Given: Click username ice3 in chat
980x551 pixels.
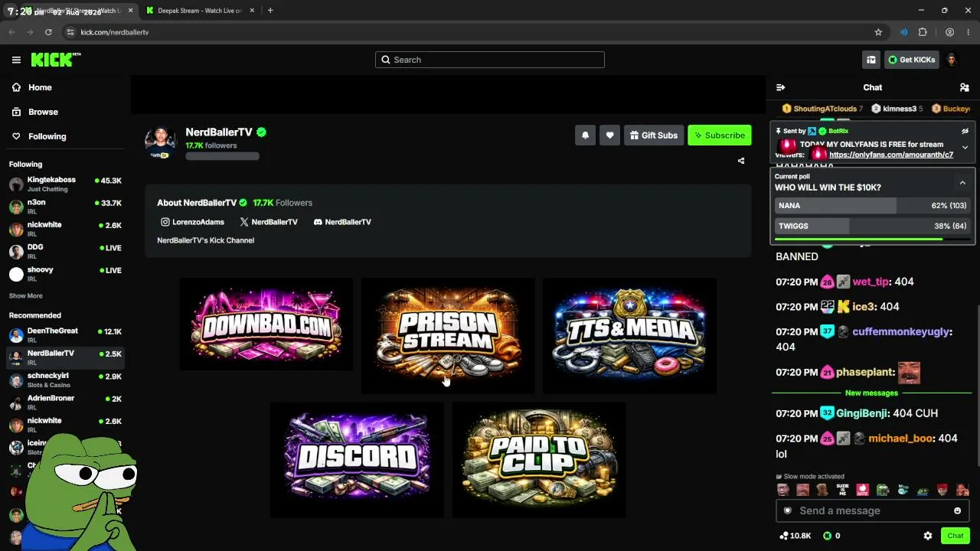Looking at the screenshot, I should [864, 307].
